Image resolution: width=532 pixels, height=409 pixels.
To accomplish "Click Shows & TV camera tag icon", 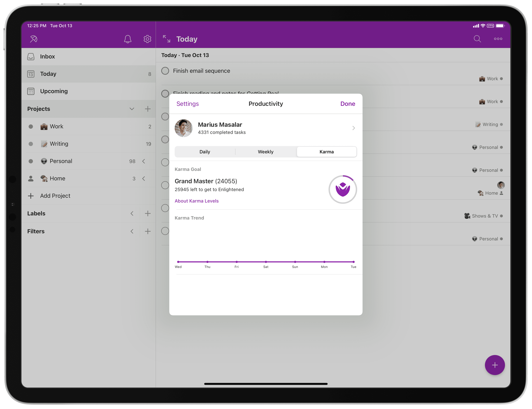I will (x=467, y=216).
